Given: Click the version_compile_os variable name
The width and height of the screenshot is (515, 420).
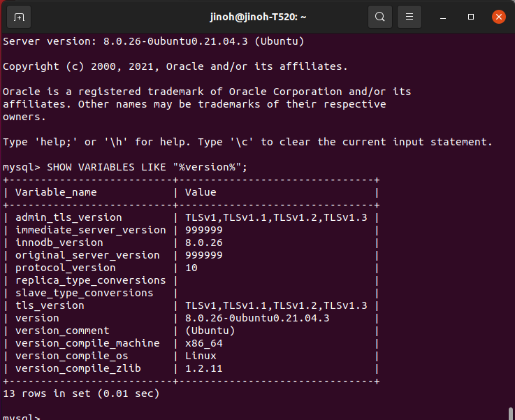Looking at the screenshot, I should [72, 356].
